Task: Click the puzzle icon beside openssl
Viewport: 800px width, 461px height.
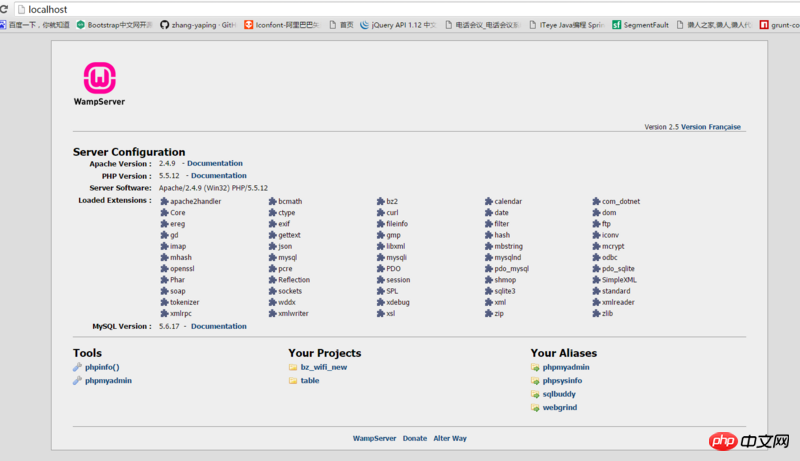Action: [164, 269]
